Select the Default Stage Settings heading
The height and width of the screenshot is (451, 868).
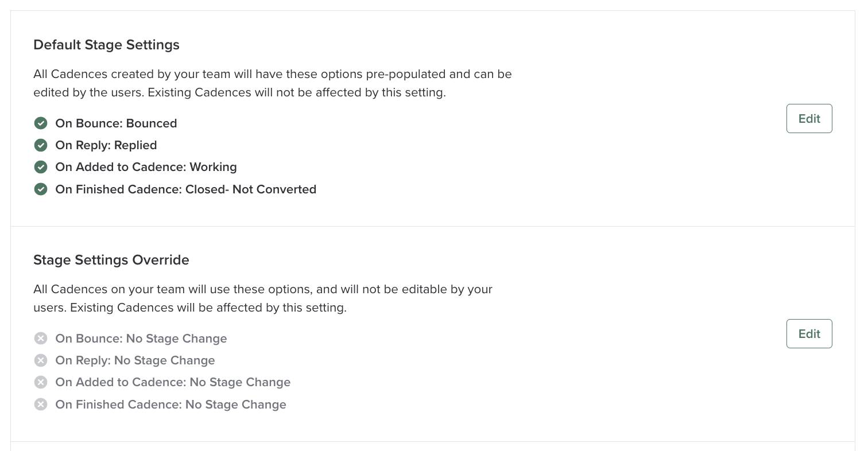pyautogui.click(x=106, y=45)
